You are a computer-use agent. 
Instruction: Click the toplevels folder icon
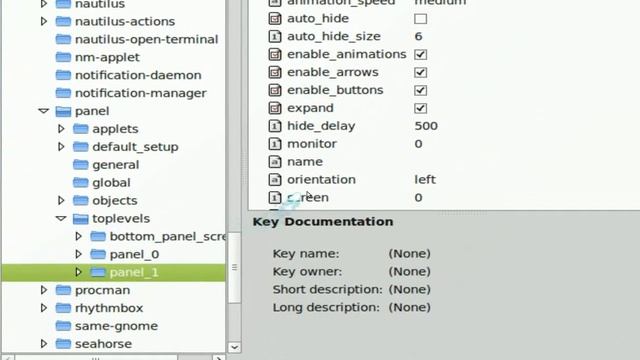click(80, 218)
